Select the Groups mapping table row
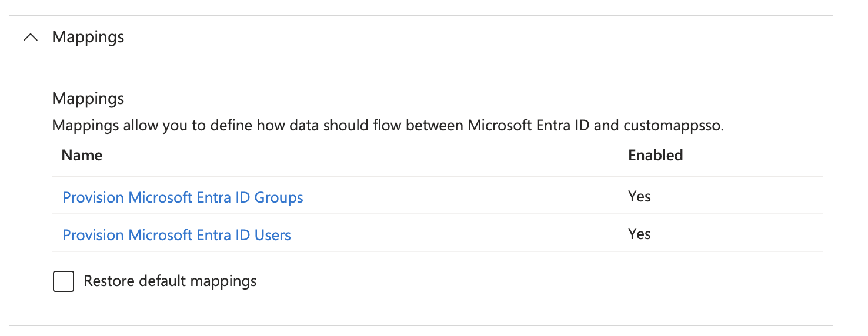The height and width of the screenshot is (336, 868). point(438,196)
